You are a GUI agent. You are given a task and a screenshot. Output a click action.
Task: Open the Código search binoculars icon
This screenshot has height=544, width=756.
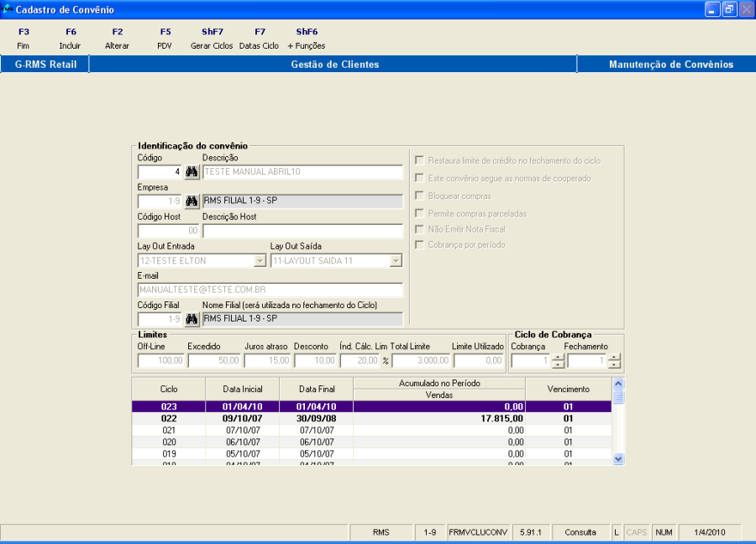[192, 172]
